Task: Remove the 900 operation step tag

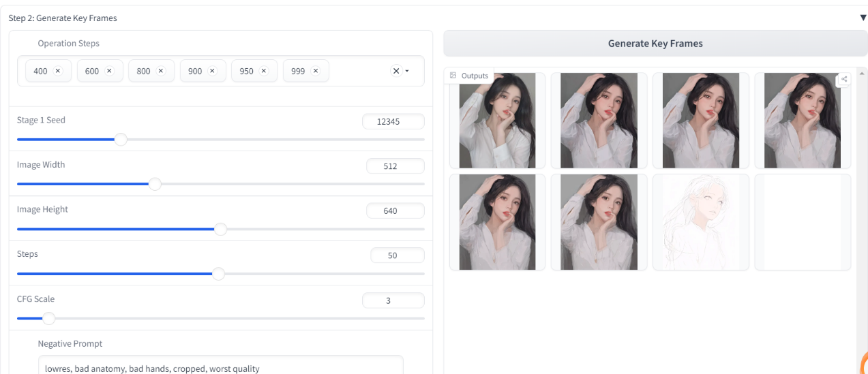Action: coord(212,71)
